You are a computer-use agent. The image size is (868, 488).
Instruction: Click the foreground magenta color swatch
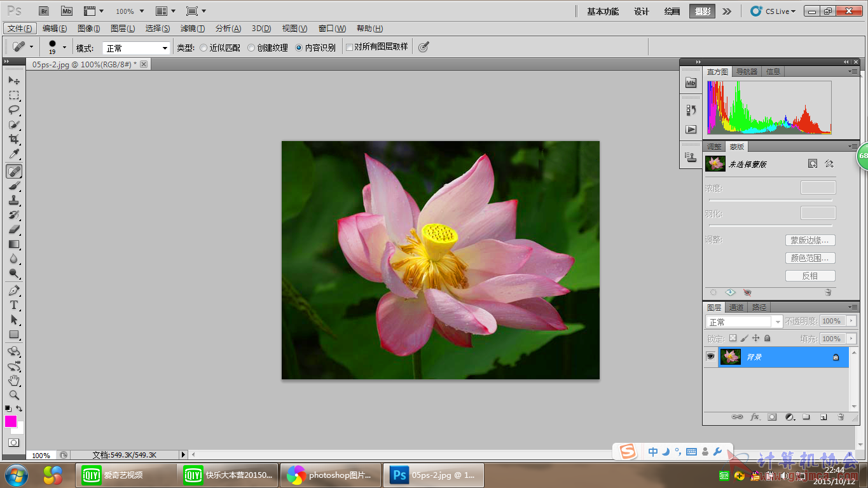point(10,421)
